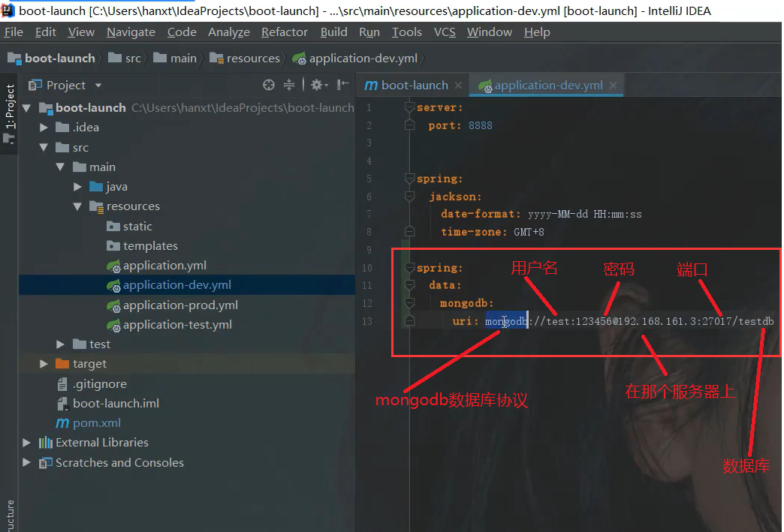Open the Project panel settings gear
784x532 pixels.
coord(318,85)
